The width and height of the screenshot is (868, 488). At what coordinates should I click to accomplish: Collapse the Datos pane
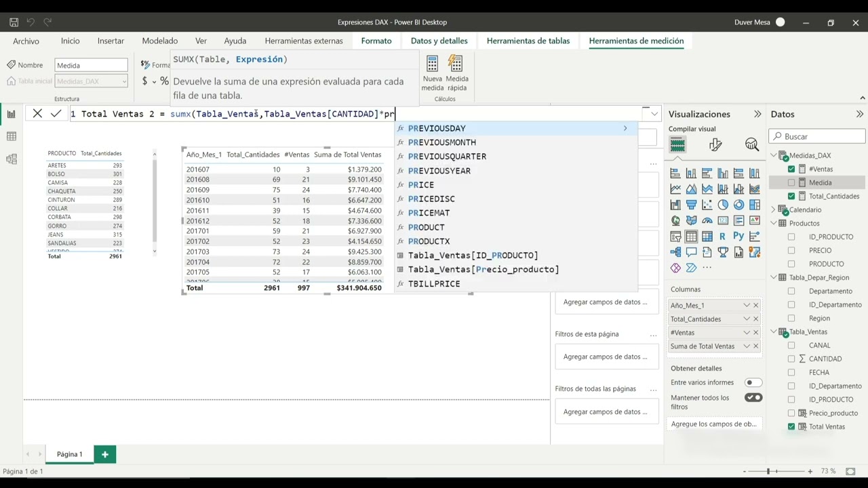(x=860, y=114)
